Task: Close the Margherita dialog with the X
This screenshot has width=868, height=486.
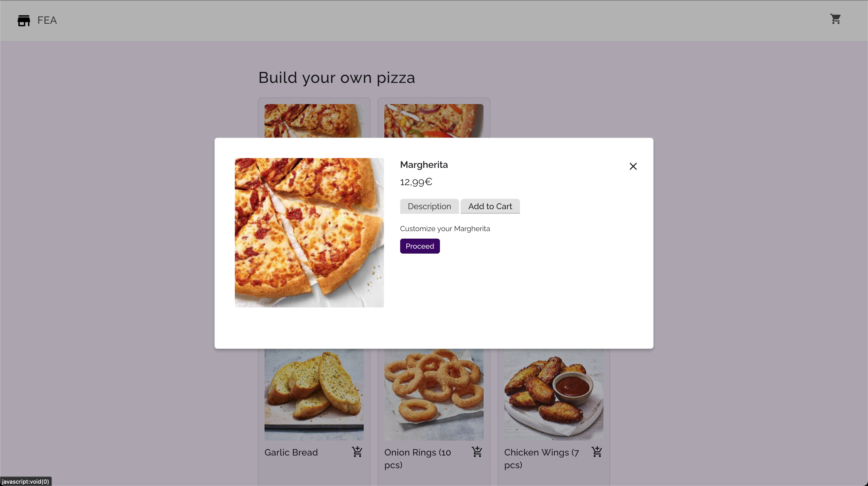Action: click(x=633, y=166)
